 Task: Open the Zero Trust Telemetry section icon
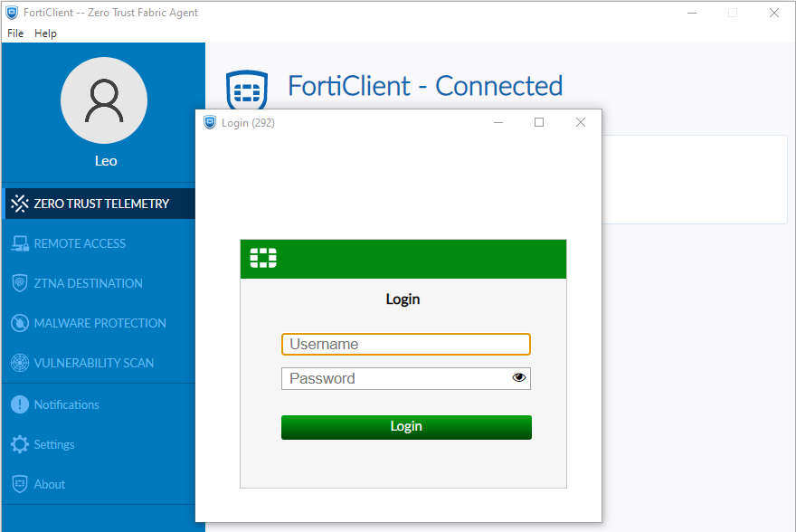coord(20,203)
